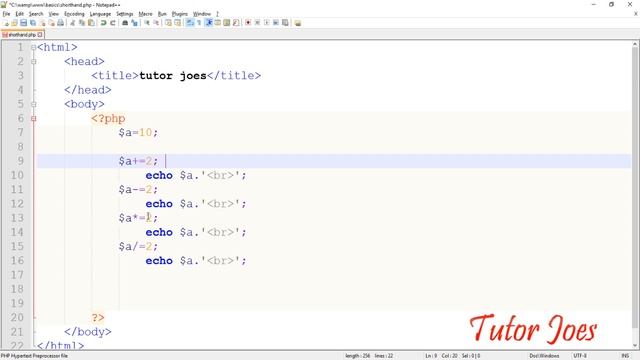The width and height of the screenshot is (640, 360).
Task: Open the Run menu
Action: (x=162, y=14)
